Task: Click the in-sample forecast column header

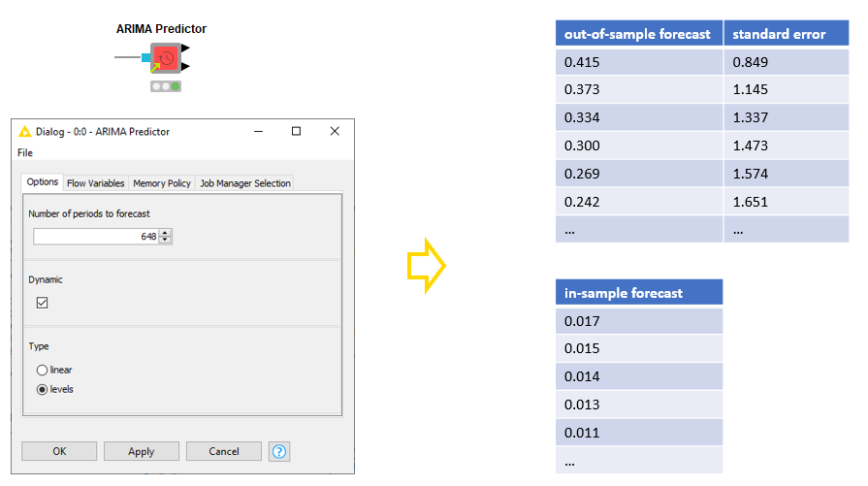Action: pos(639,292)
